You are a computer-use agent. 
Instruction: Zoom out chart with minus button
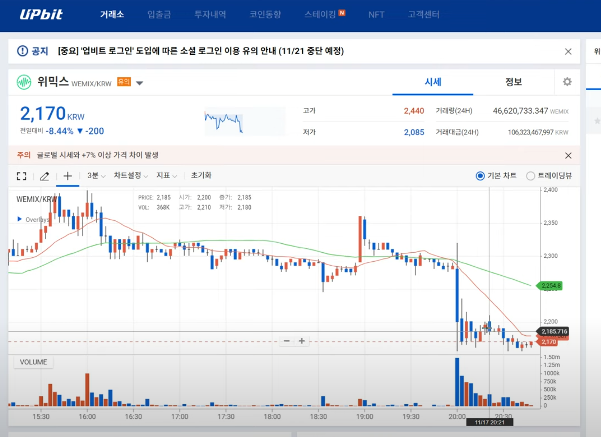tap(286, 341)
